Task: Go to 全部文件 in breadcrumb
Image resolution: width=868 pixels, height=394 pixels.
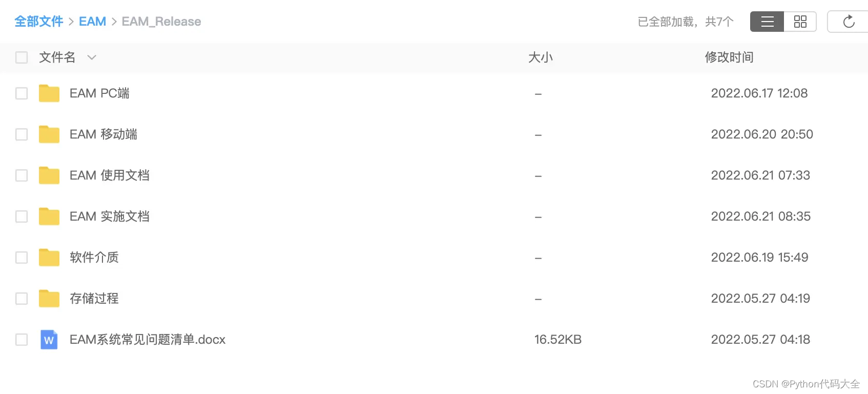Action: [39, 22]
